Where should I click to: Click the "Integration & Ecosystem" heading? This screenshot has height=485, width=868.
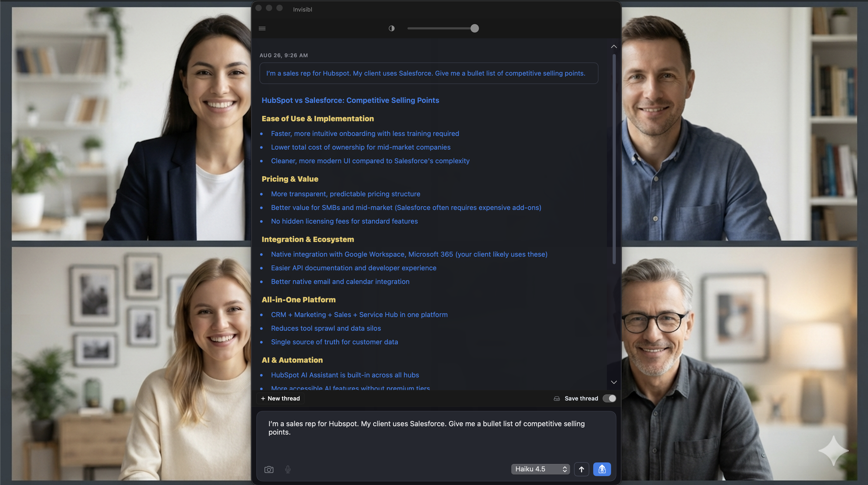pos(308,239)
